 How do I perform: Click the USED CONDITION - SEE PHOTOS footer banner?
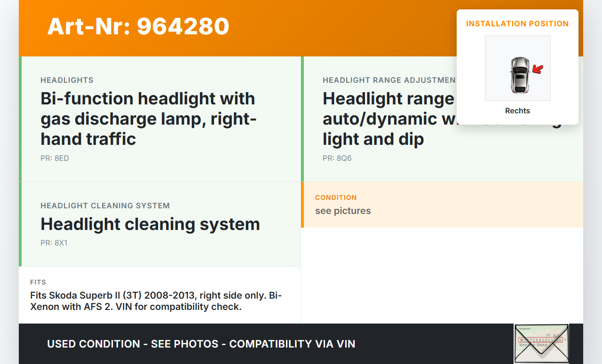coord(201,344)
